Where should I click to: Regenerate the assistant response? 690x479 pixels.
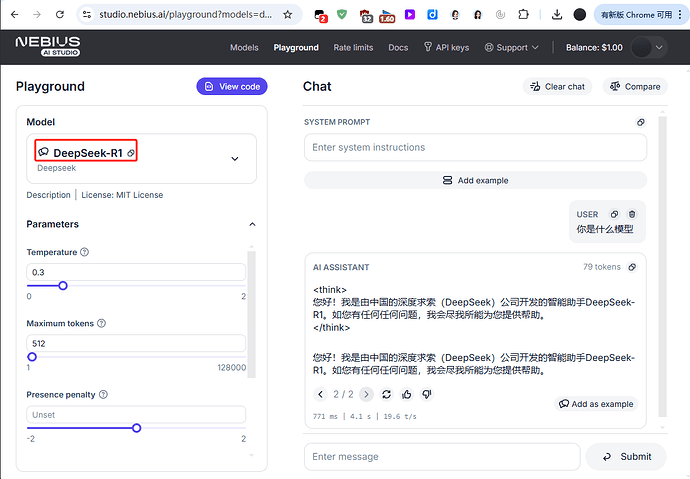386,394
